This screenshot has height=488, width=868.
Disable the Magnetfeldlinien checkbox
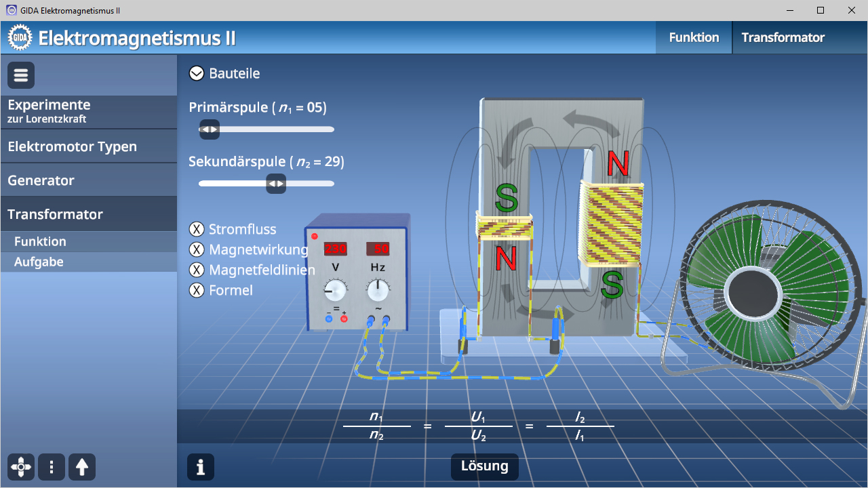(197, 270)
